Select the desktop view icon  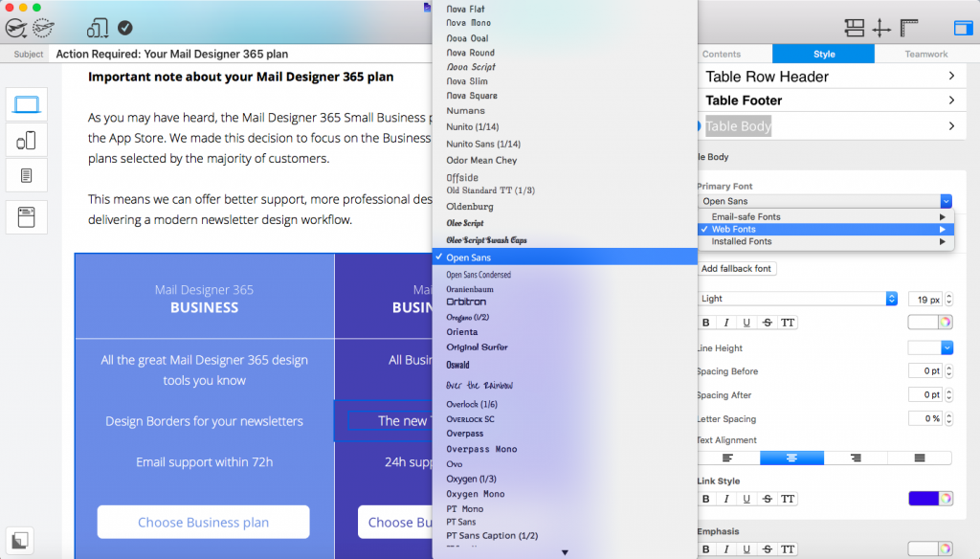coord(26,103)
